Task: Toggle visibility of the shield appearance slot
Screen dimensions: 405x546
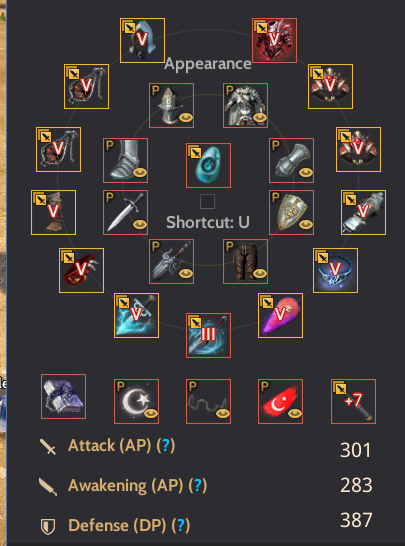Action: (306, 224)
